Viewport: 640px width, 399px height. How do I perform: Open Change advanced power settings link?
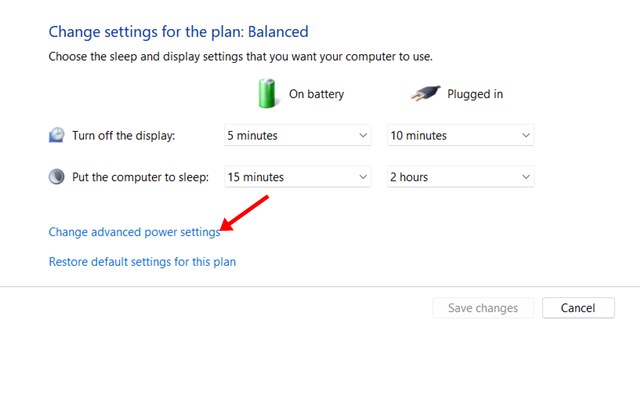tap(134, 232)
